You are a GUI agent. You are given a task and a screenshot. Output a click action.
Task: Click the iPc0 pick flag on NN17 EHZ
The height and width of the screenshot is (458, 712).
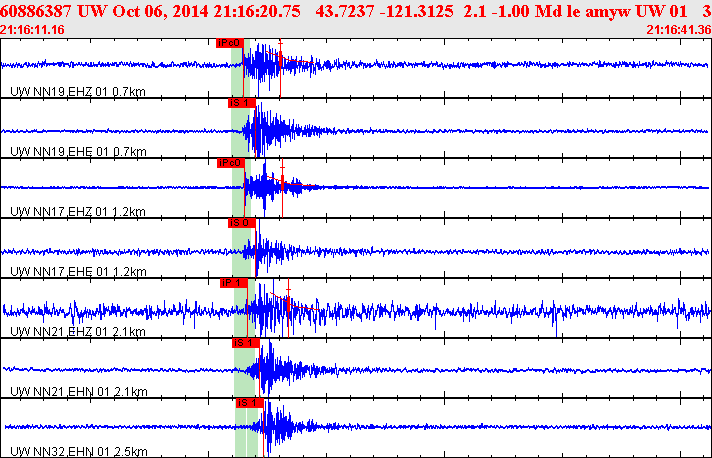point(231,163)
